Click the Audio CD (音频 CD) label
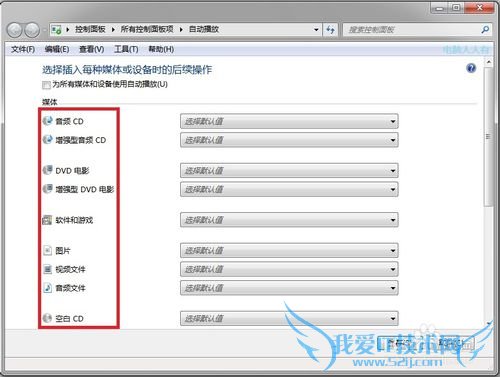 69,121
